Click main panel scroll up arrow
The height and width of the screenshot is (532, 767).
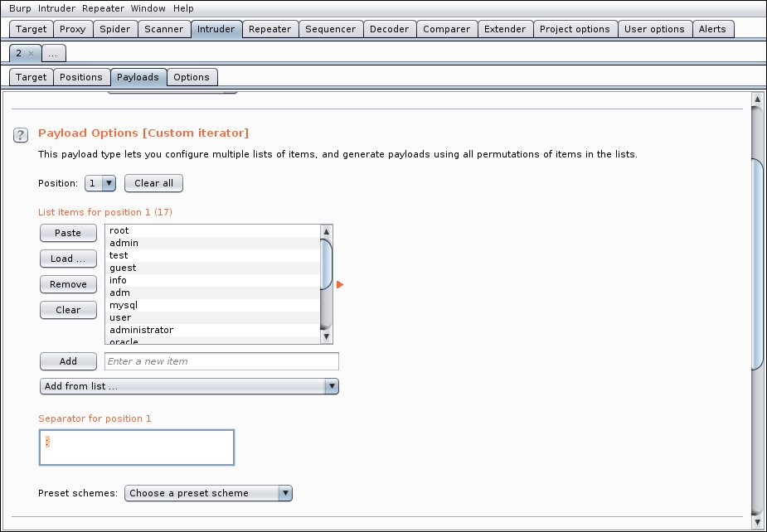coord(757,99)
